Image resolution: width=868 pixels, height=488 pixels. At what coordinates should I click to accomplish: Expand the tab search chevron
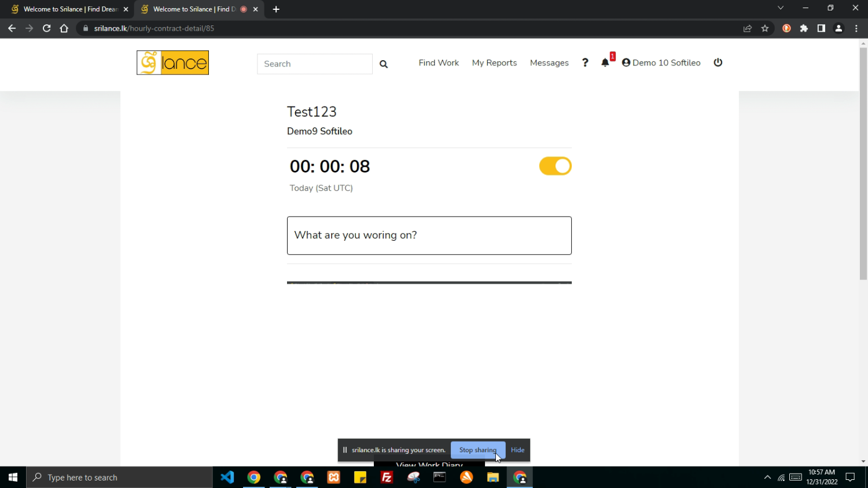pyautogui.click(x=781, y=9)
